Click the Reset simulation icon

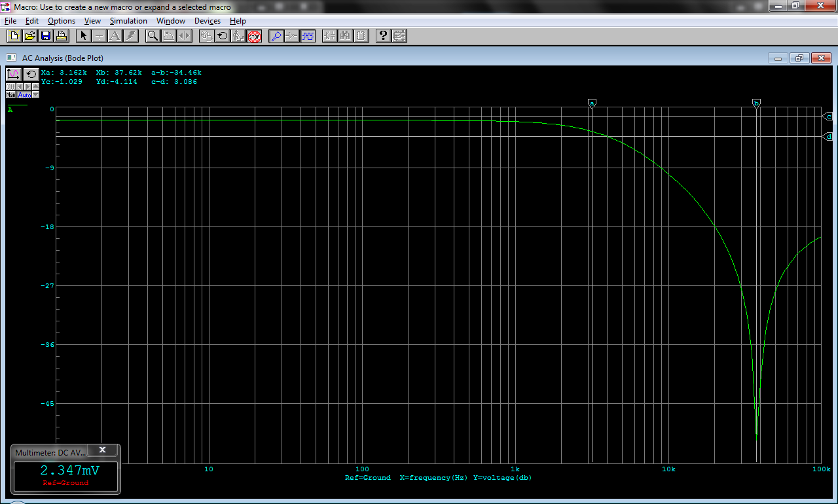(223, 36)
